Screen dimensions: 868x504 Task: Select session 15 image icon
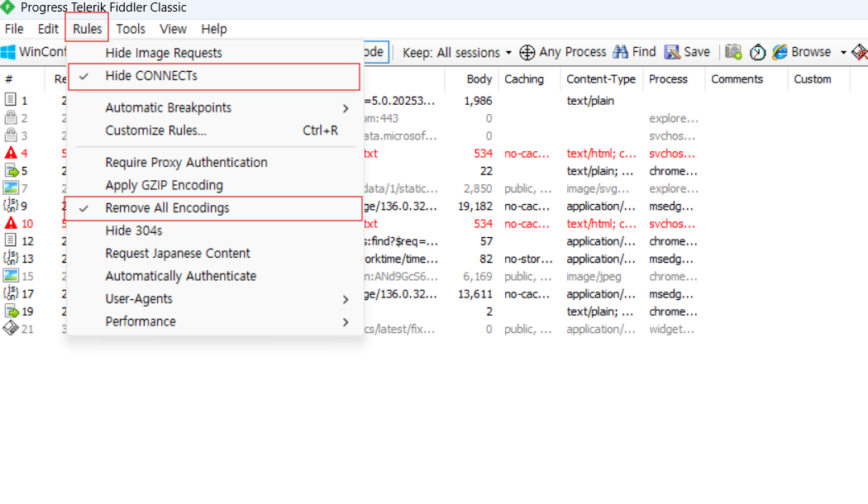pos(11,275)
